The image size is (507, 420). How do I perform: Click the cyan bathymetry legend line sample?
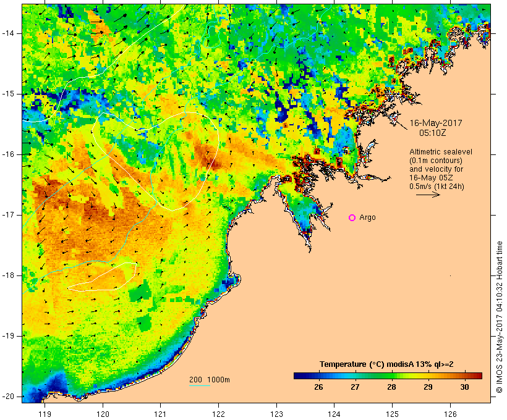click(x=200, y=385)
